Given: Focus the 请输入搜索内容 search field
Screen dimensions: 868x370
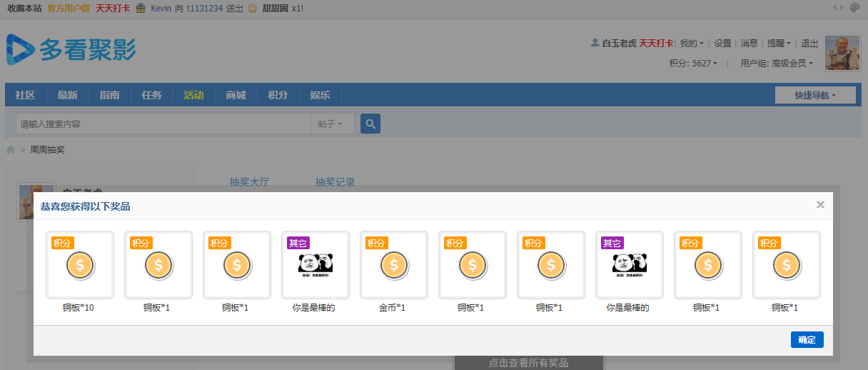Looking at the screenshot, I should point(163,124).
